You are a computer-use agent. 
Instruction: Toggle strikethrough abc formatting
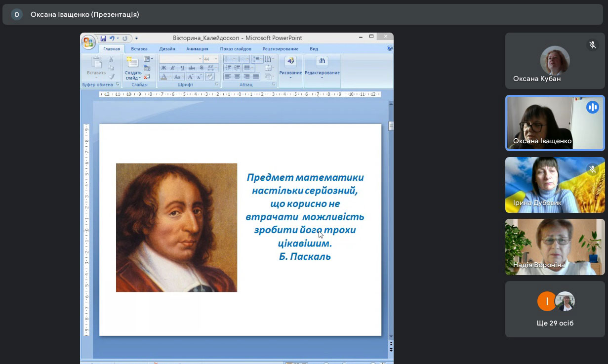(x=192, y=68)
